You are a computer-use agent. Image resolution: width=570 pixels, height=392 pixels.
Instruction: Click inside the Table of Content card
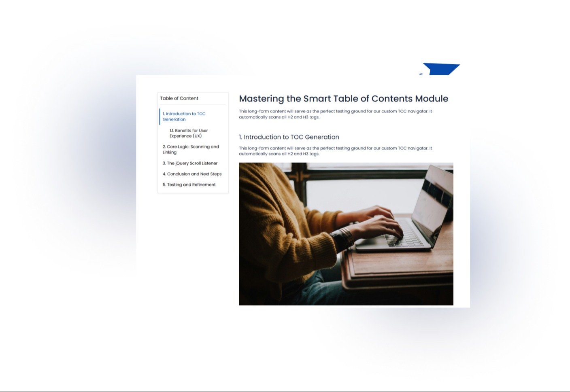pyautogui.click(x=193, y=142)
